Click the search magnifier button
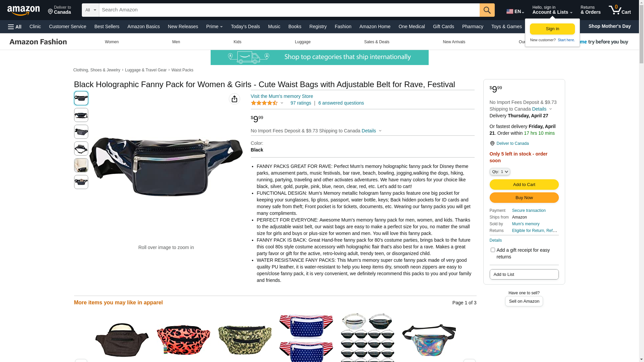Viewport: 644px width, 362px height. click(487, 10)
